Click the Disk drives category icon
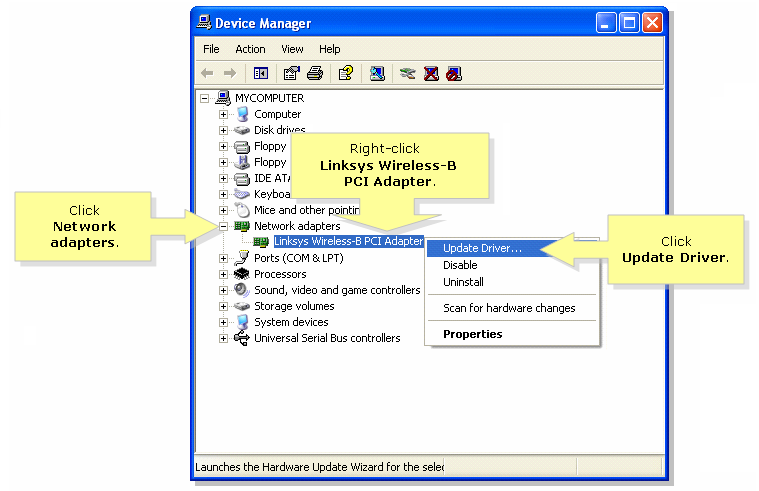The height and width of the screenshot is (491, 759). click(242, 130)
